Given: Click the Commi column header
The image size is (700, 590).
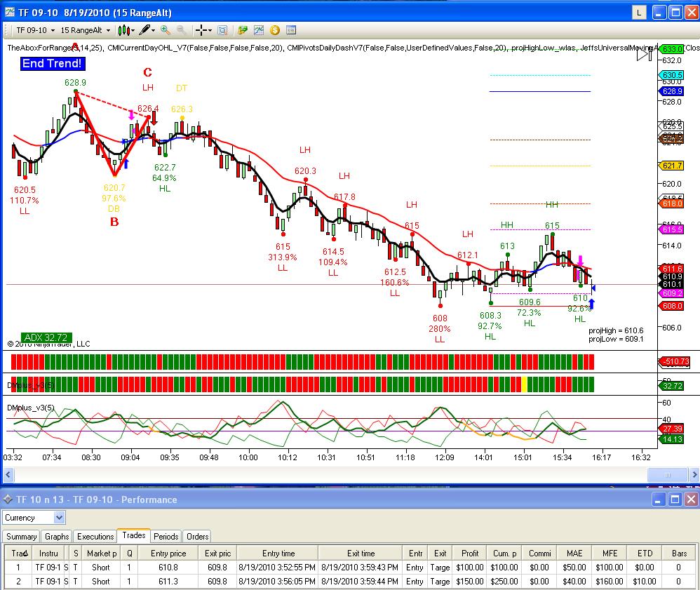Looking at the screenshot, I should (540, 554).
